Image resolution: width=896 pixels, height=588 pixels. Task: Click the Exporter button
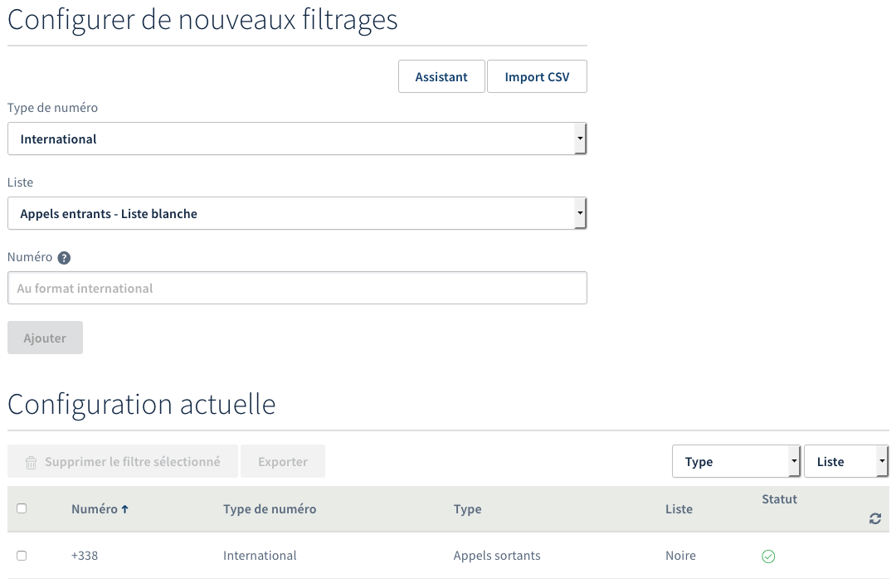point(283,462)
